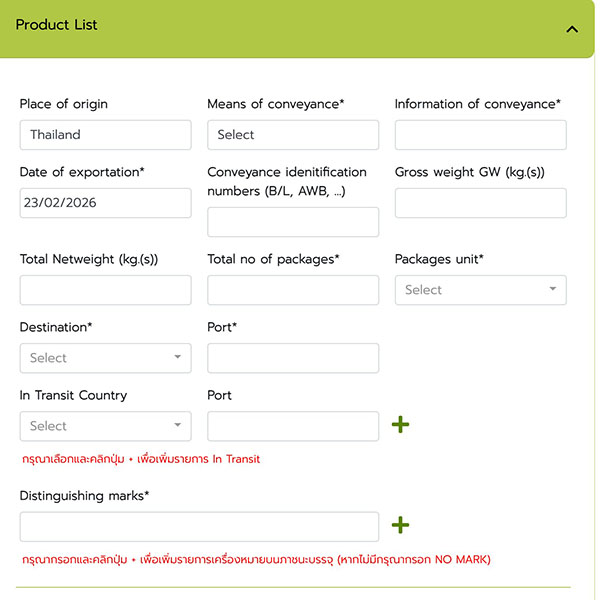Focus the In Transit Port field

[x=293, y=426]
